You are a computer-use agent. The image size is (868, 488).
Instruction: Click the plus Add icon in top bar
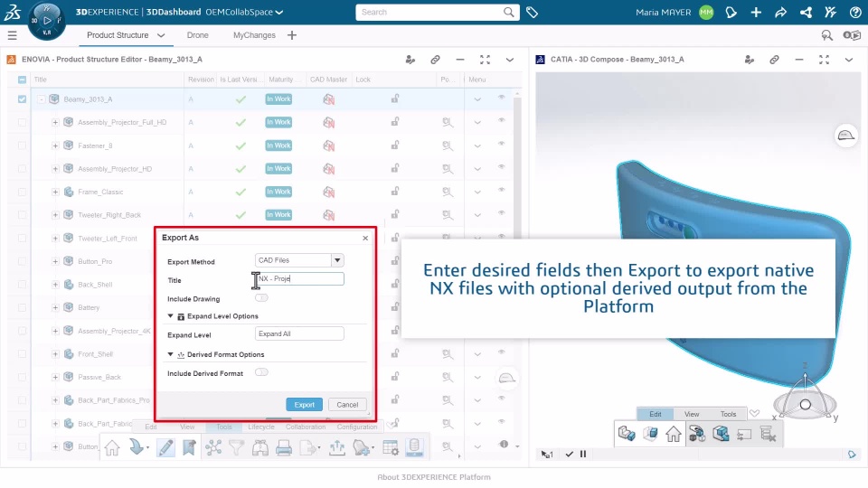[756, 12]
